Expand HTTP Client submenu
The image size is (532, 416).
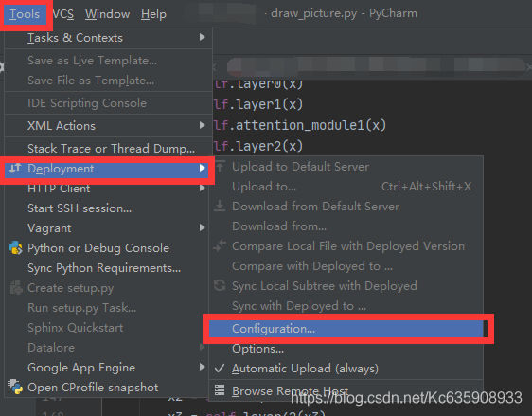[x=107, y=189]
